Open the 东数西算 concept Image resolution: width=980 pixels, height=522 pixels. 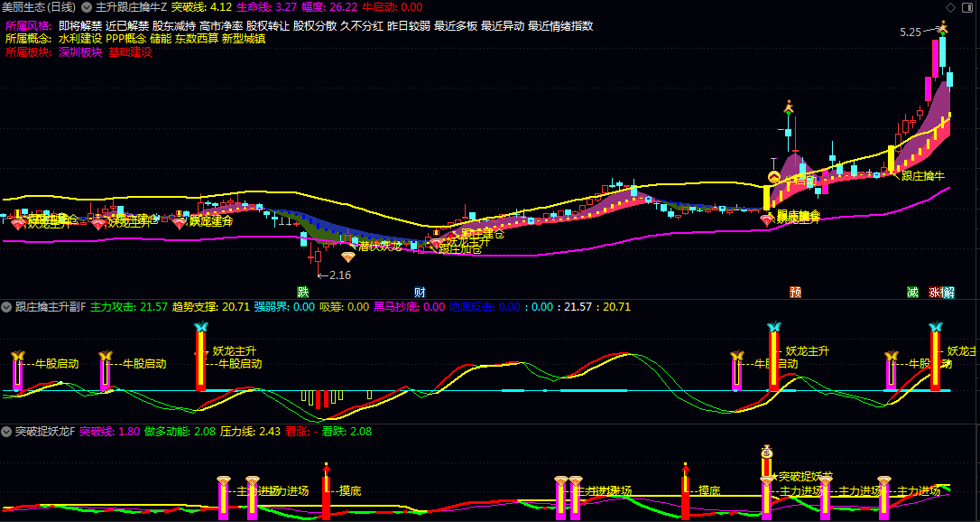coord(196,39)
